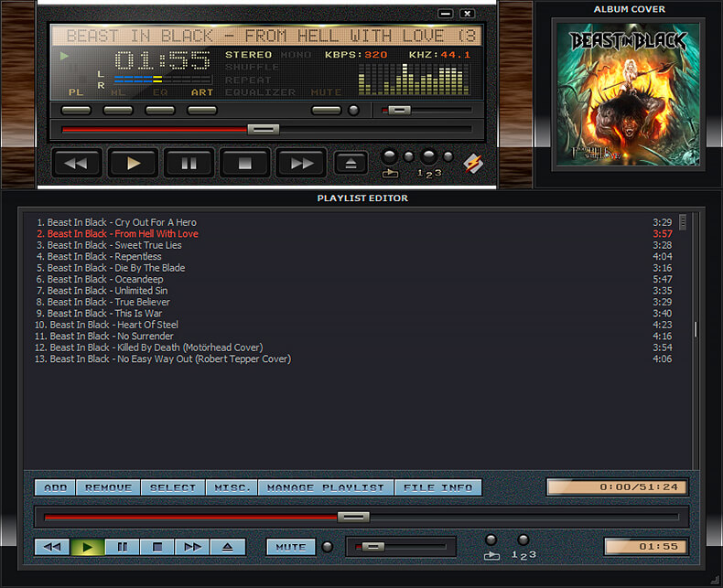Click the playlist editor scrollbar thumb
The height and width of the screenshot is (588, 723).
click(x=683, y=222)
